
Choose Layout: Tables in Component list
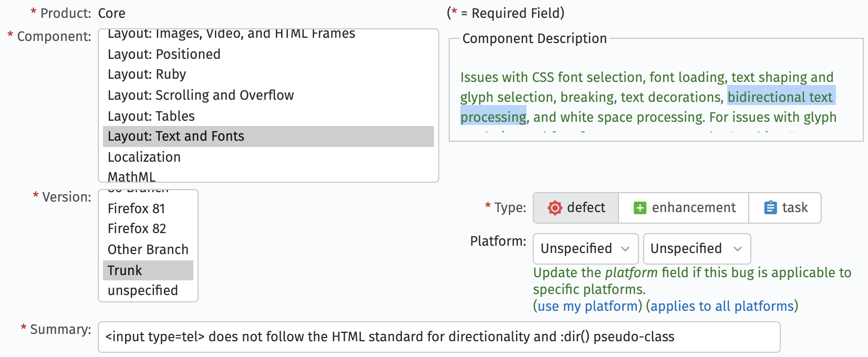(151, 116)
